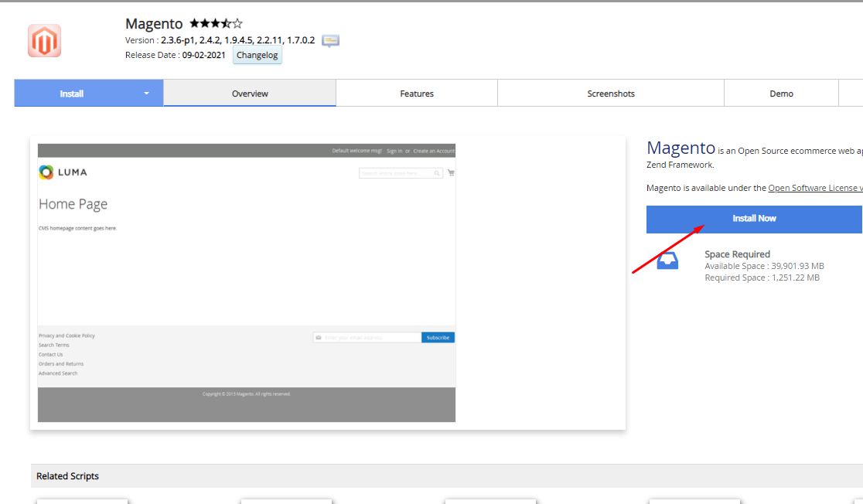Open the Screenshots tab

tap(611, 94)
